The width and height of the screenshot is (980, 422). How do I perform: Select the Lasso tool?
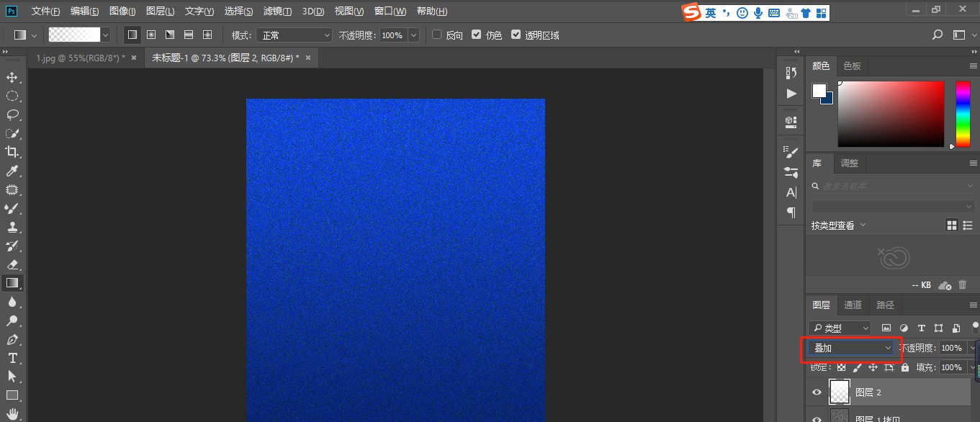12,115
